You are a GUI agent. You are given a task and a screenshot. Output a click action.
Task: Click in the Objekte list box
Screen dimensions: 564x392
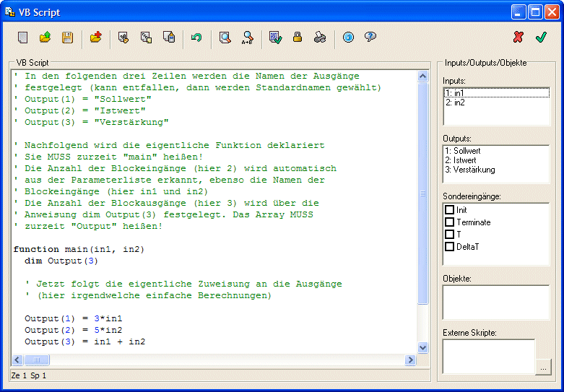tap(496, 302)
